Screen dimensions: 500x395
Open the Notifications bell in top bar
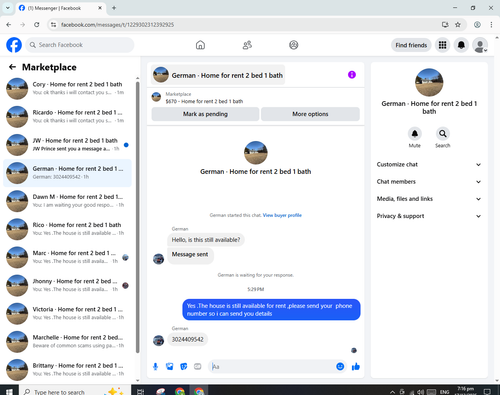tap(461, 45)
